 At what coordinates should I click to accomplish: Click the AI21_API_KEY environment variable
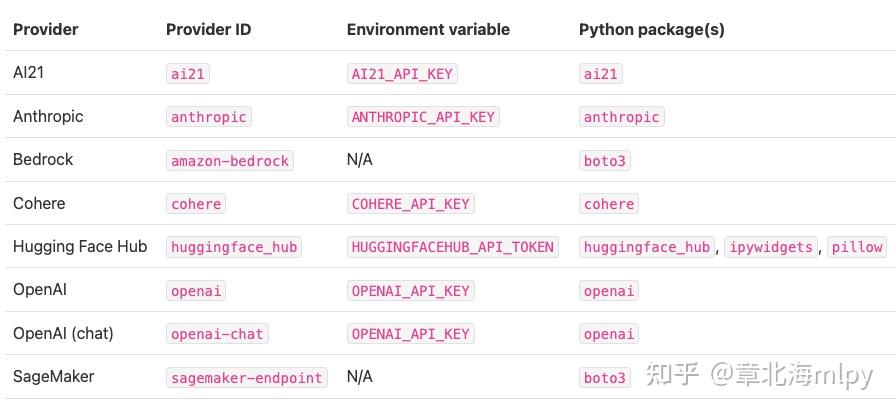403,74
